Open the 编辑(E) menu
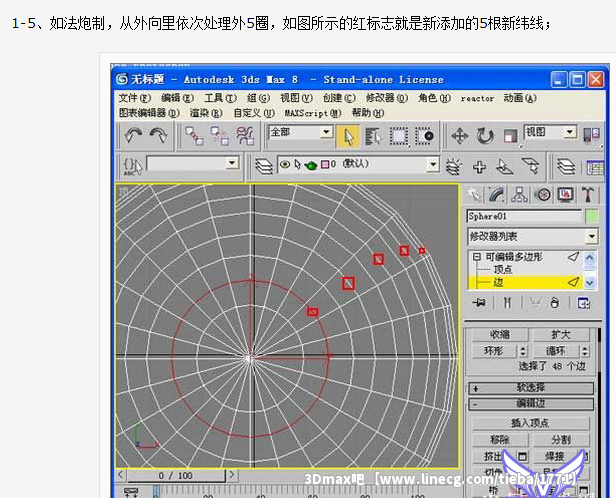 pos(178,98)
